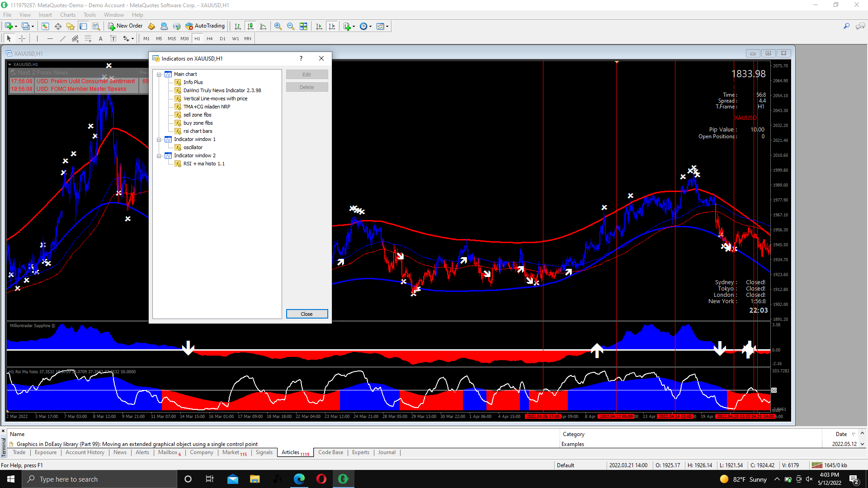This screenshot has width=868, height=488.
Task: Select the Draw Trendline tool
Action: (62, 39)
